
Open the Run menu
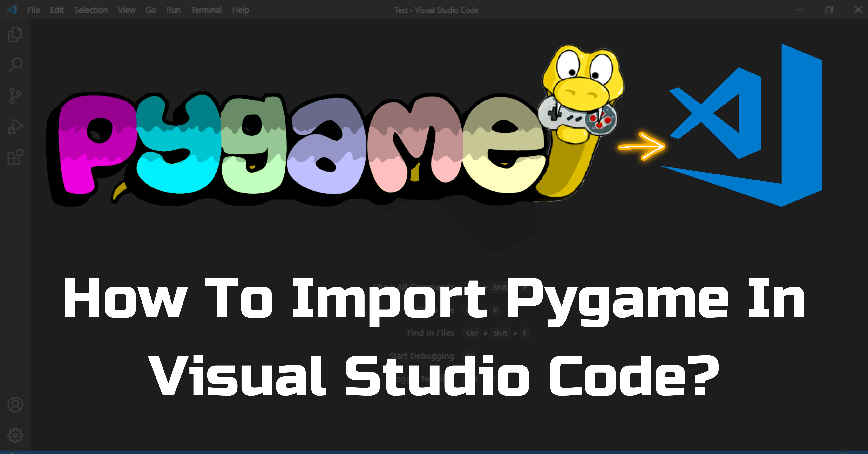coord(173,10)
